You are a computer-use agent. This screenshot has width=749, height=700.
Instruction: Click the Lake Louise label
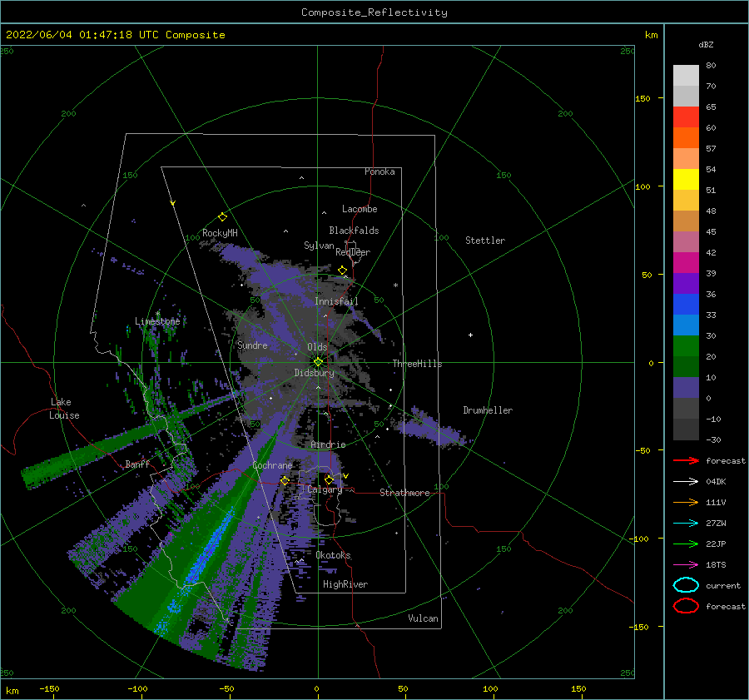[64, 409]
